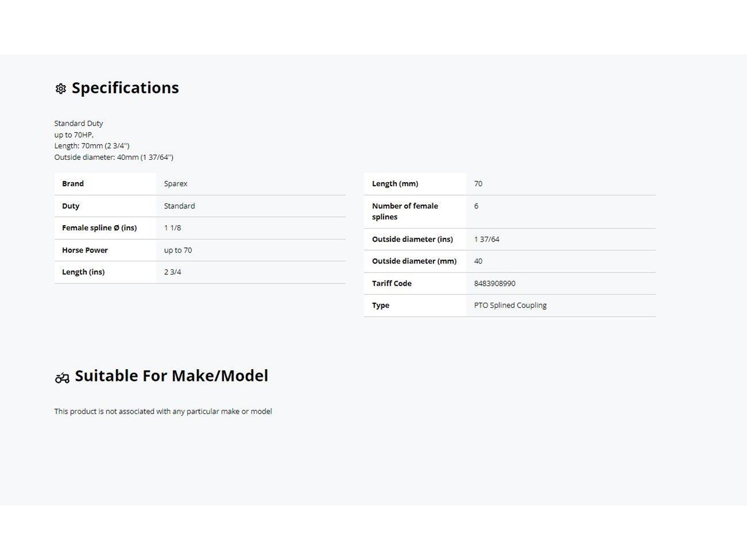The height and width of the screenshot is (560, 747).
Task: Click the Outside diameter (ins) value 1 37/64
Action: pyautogui.click(x=487, y=239)
